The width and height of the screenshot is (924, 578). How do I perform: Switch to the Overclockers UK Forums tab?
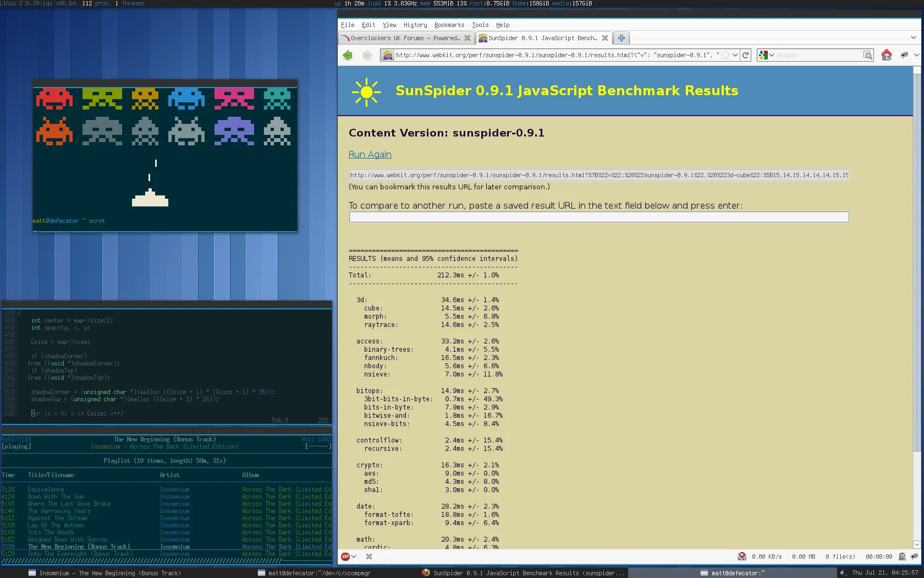[406, 38]
